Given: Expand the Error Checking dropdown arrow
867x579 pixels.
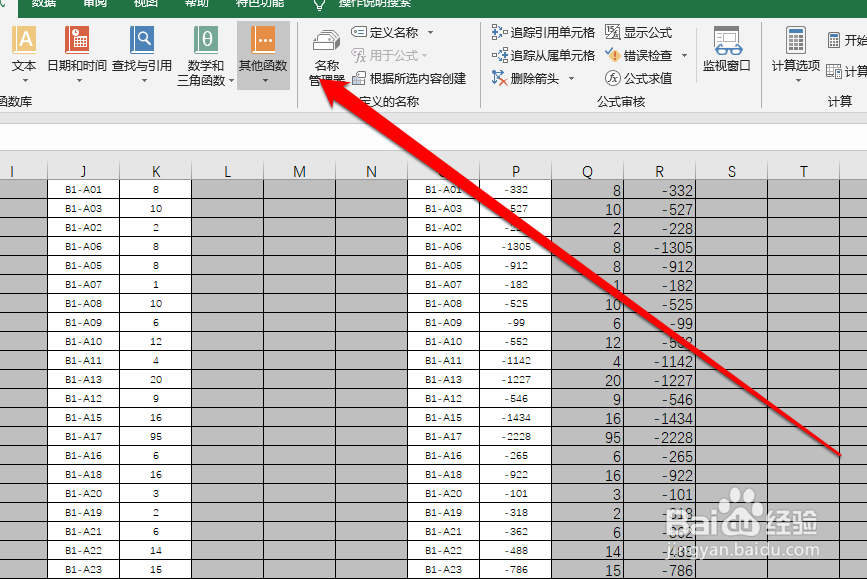Looking at the screenshot, I should coord(685,55).
